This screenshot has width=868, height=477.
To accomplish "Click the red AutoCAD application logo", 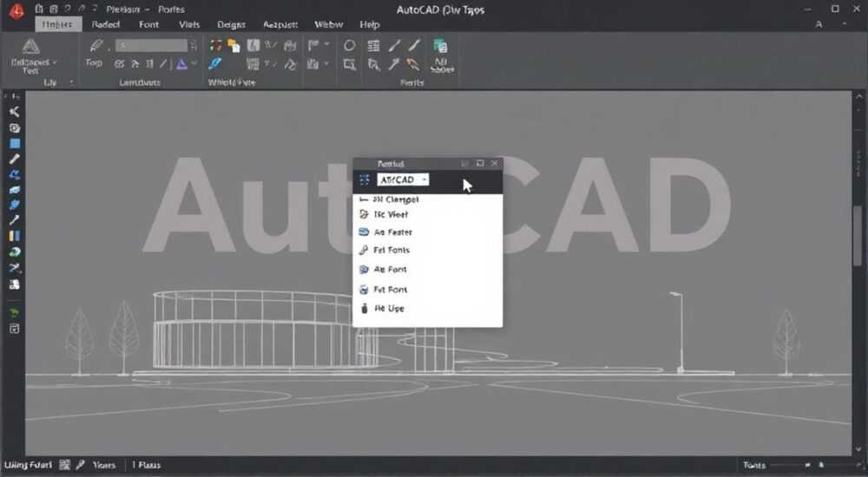I will point(16,10).
